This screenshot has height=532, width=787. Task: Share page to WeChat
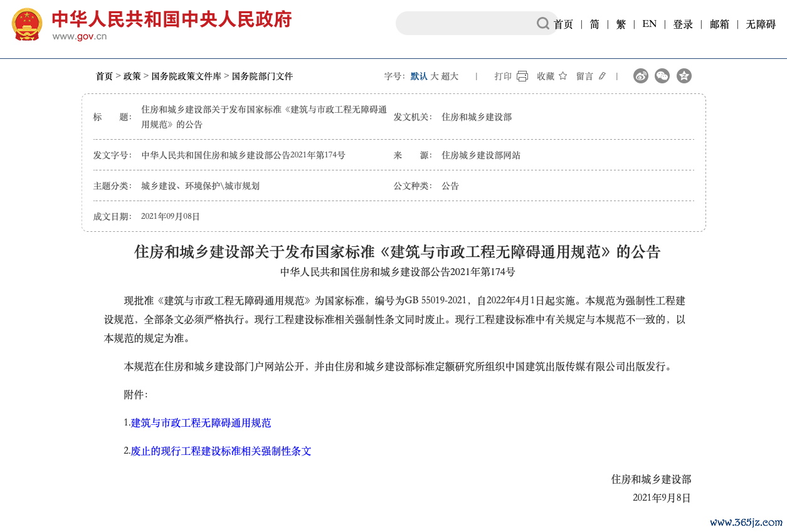[x=662, y=76]
